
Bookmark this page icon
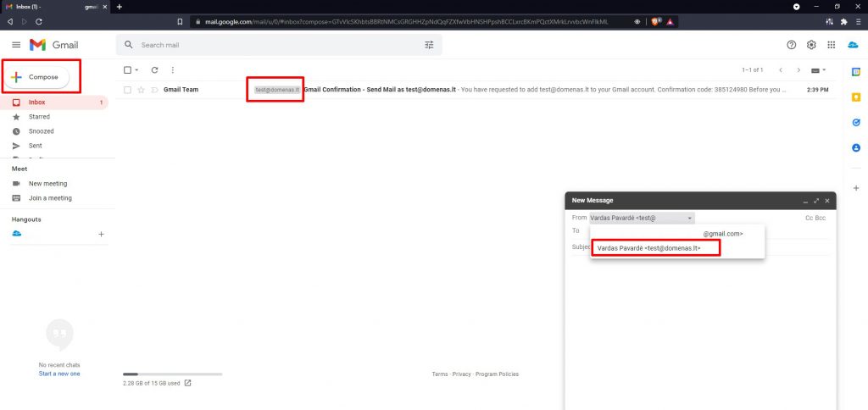pyautogui.click(x=180, y=21)
